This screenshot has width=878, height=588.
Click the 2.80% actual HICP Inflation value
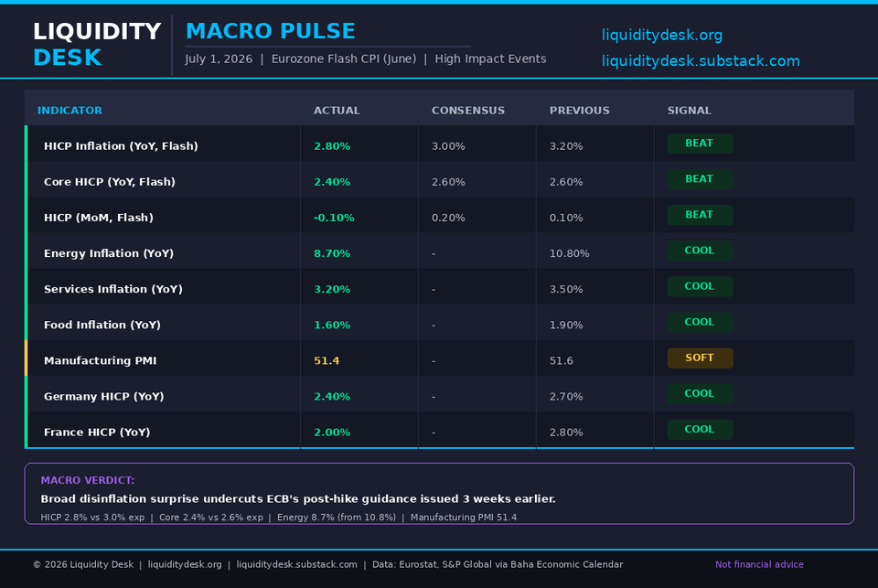click(x=332, y=146)
